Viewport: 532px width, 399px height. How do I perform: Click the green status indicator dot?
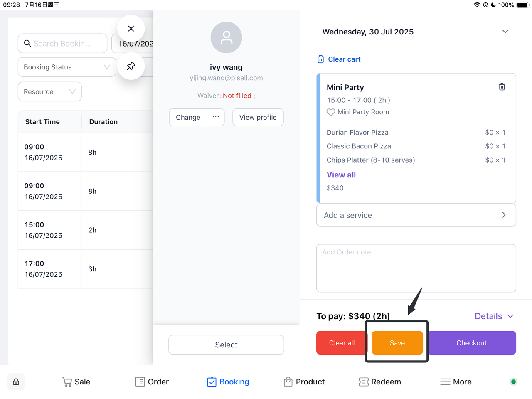coord(513,382)
